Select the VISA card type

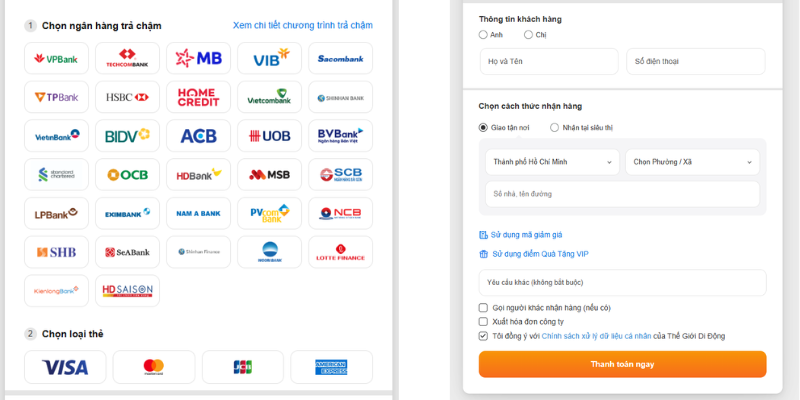coord(65,367)
